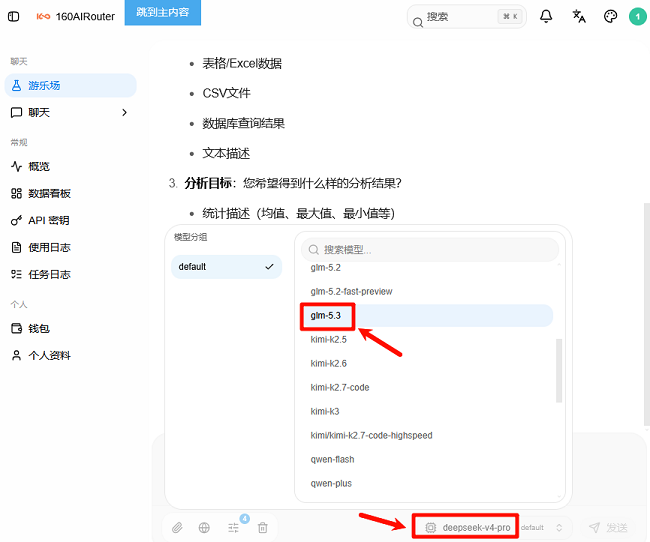Open the deepseek-v4-pro model selector
This screenshot has width=650, height=542.
(x=468, y=527)
